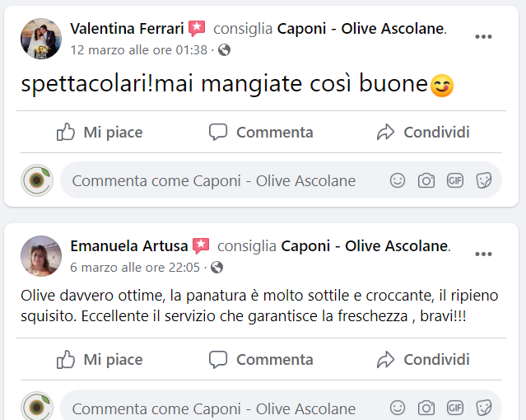Share Emanuela Artusa's post via Condividi
The height and width of the screenshot is (420, 526).
[423, 359]
